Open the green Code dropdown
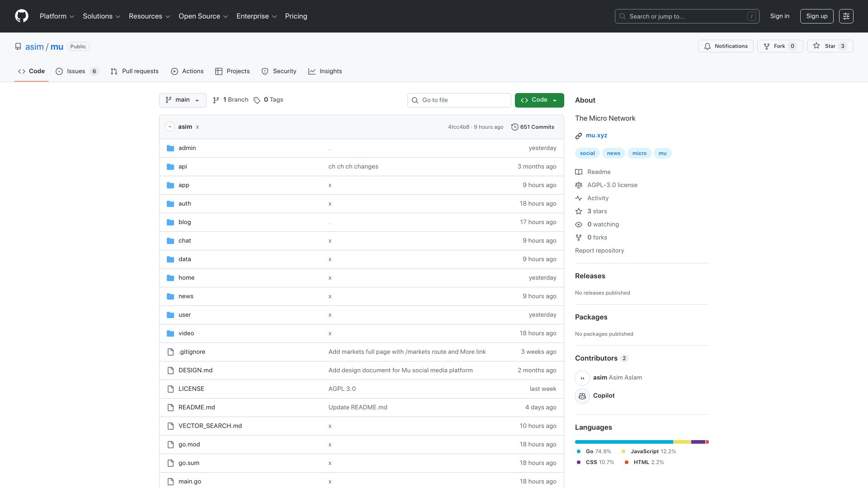The image size is (868, 488). pyautogui.click(x=539, y=100)
